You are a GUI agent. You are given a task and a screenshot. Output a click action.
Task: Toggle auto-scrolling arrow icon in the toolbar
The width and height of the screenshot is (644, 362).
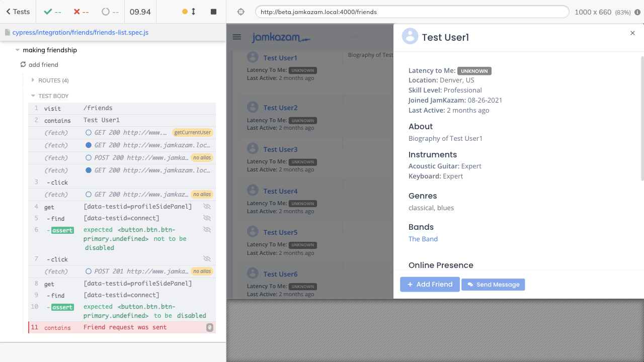[x=193, y=12]
